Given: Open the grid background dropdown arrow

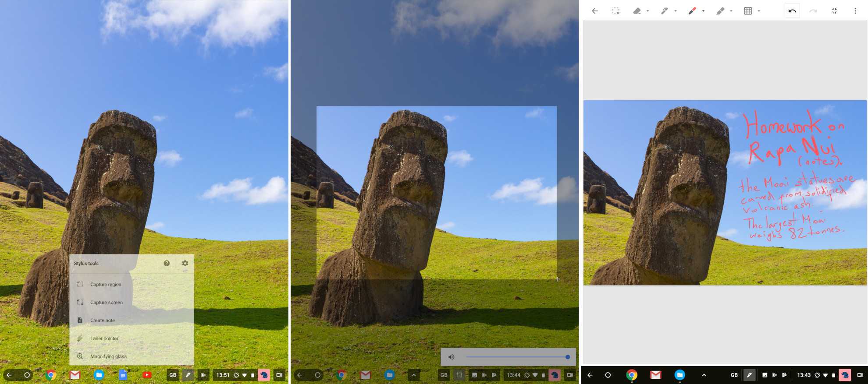Looking at the screenshot, I should (x=759, y=11).
